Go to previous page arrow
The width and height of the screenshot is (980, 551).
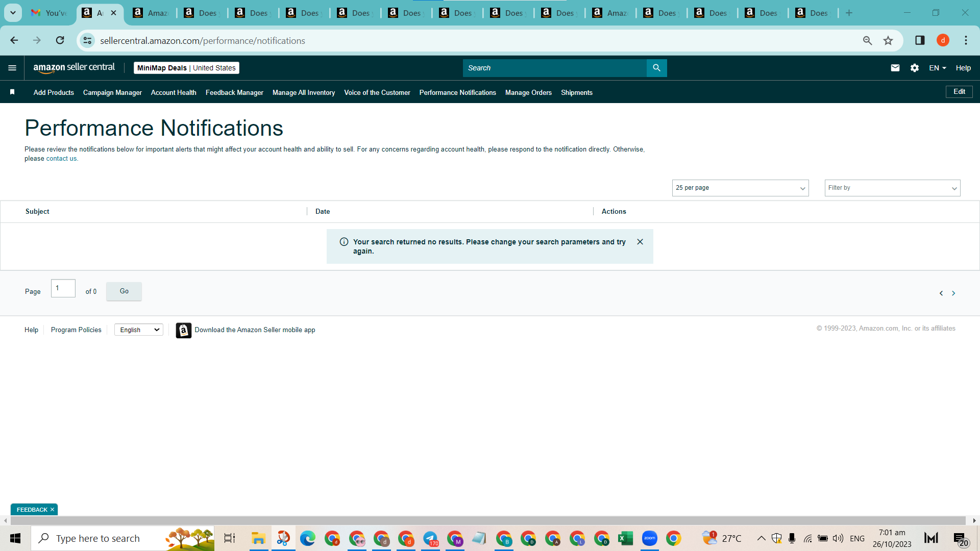pos(941,293)
